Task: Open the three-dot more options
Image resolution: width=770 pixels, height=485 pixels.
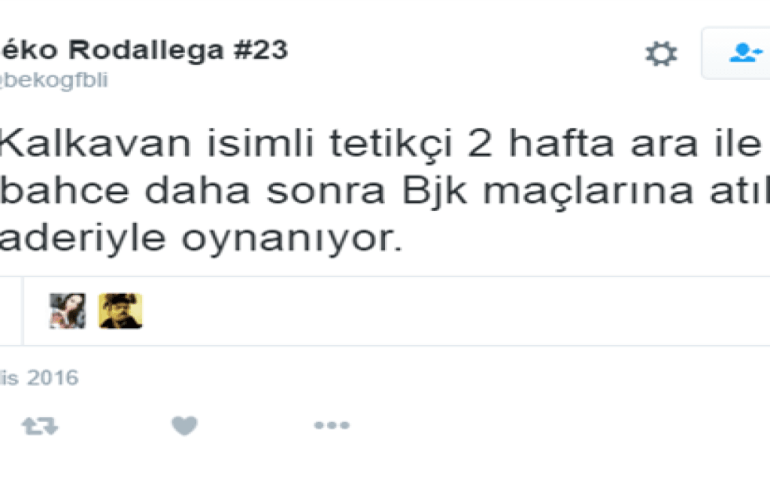Action: (332, 425)
